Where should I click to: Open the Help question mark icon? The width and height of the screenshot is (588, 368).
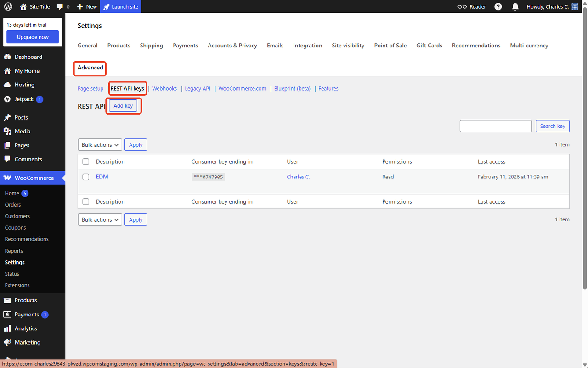[x=498, y=6]
